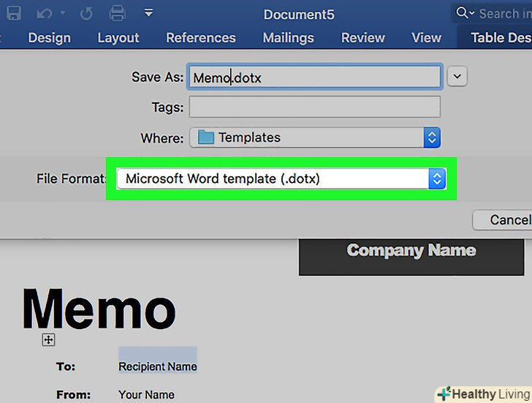
Task: Open the Where Templates folder dropdown
Action: click(x=314, y=138)
